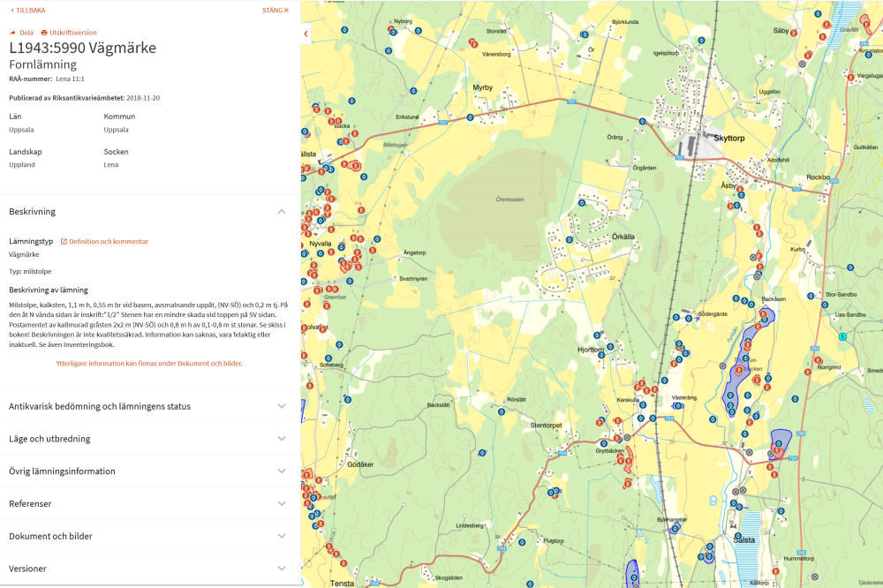Image resolution: width=883 pixels, height=588 pixels.
Task: Click red marker above Källtorp label
Action: point(775,571)
